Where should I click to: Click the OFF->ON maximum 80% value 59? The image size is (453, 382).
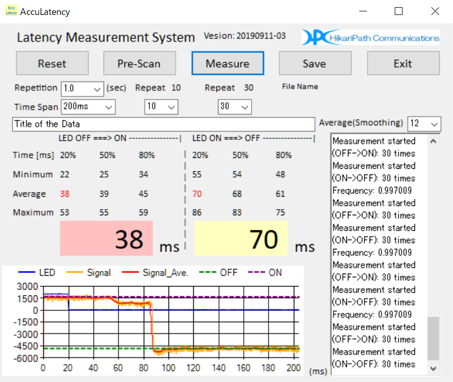[143, 212]
